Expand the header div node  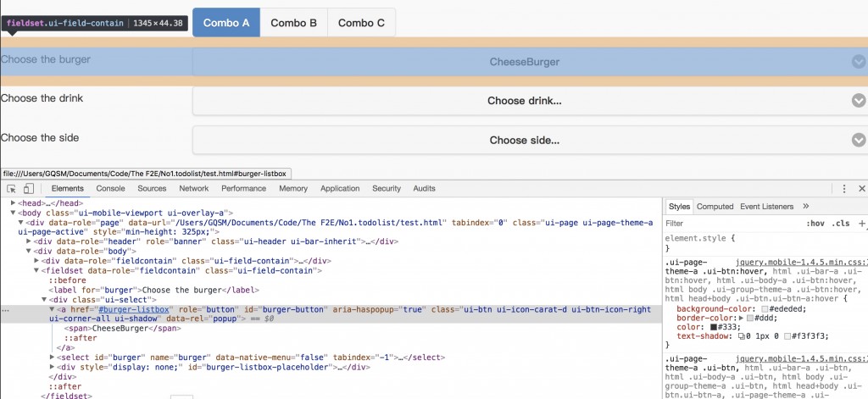click(x=29, y=241)
